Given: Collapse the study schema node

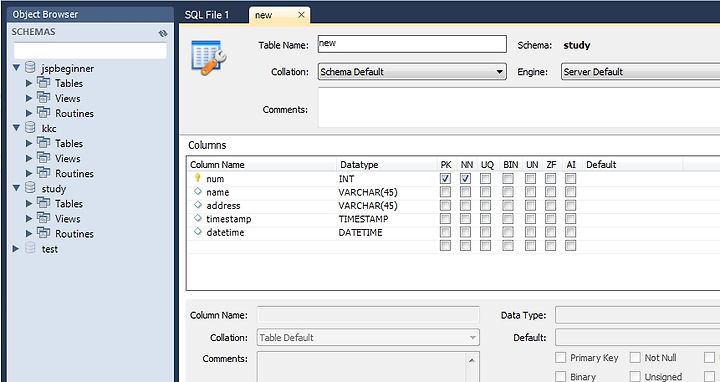Looking at the screenshot, I should pos(16,188).
